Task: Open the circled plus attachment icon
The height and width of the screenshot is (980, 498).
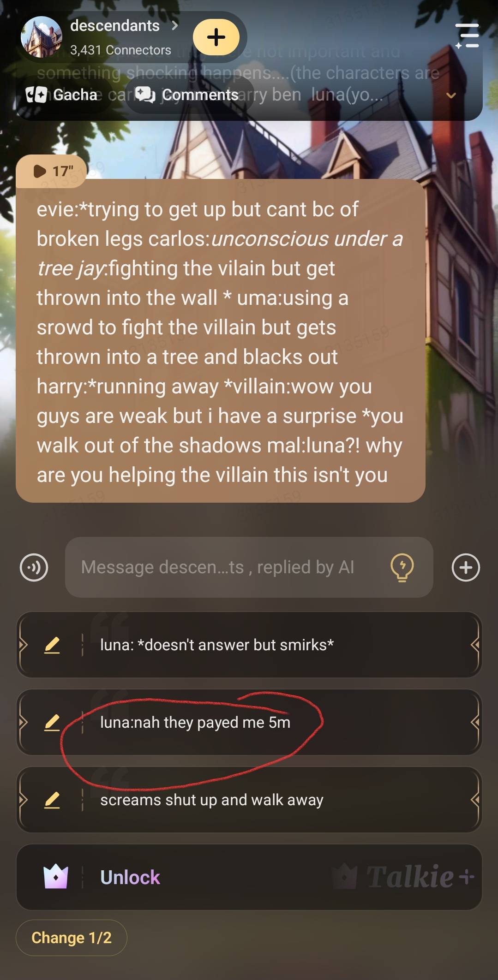Action: coord(466,567)
